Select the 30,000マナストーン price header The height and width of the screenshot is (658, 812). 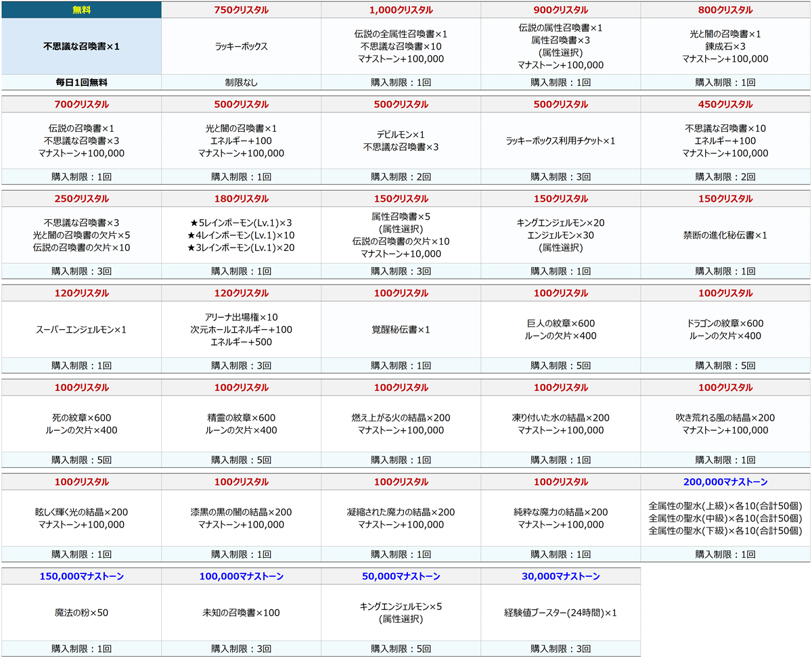tap(560, 576)
